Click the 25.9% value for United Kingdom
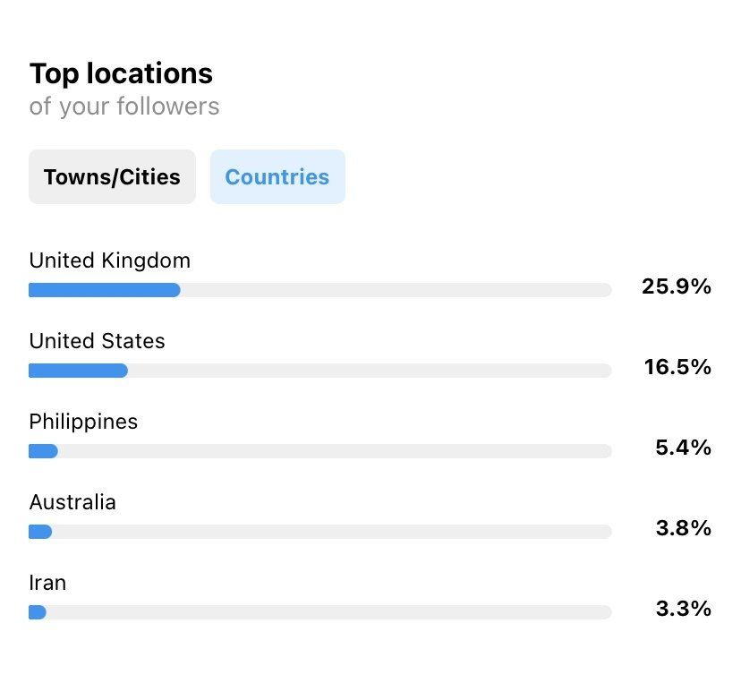Viewport: 741px width, 700px height. (x=676, y=286)
